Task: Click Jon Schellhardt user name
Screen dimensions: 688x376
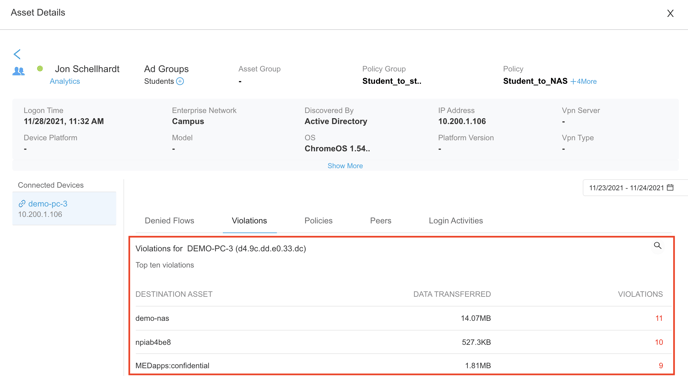Action: pos(87,69)
